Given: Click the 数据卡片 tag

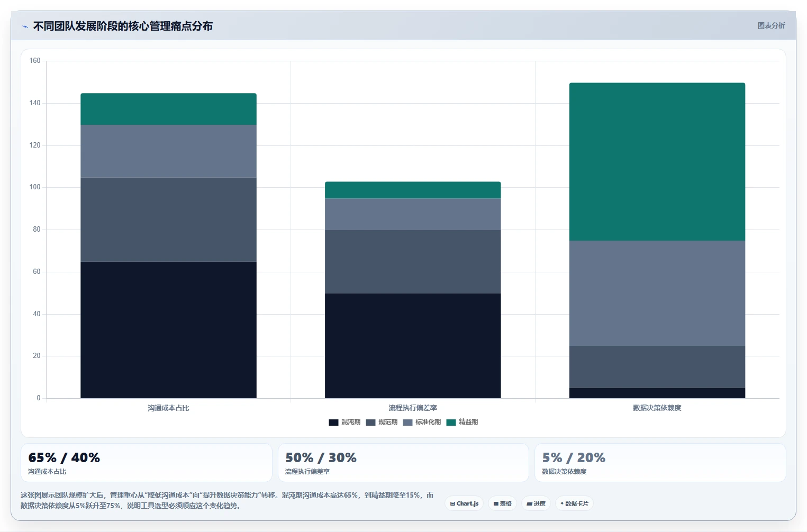Looking at the screenshot, I should (574, 503).
